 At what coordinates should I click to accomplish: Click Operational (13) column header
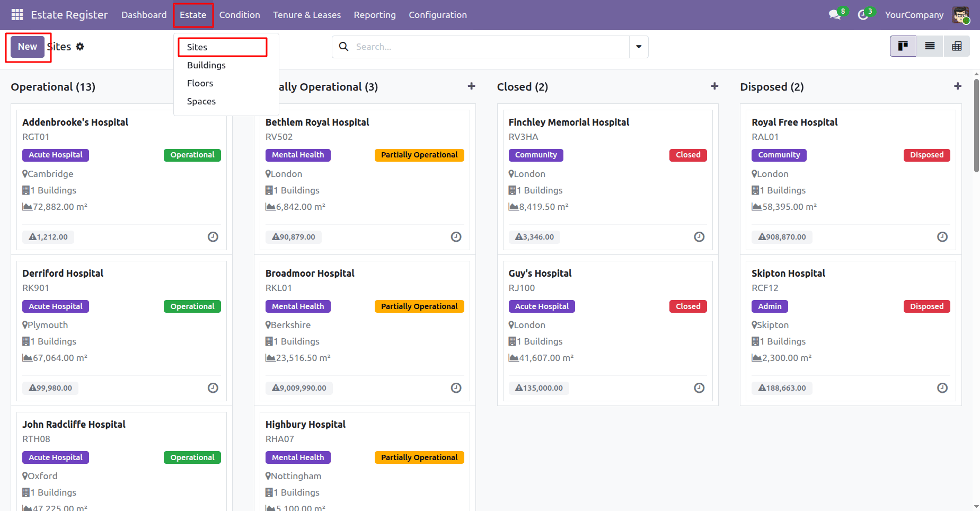(53, 87)
